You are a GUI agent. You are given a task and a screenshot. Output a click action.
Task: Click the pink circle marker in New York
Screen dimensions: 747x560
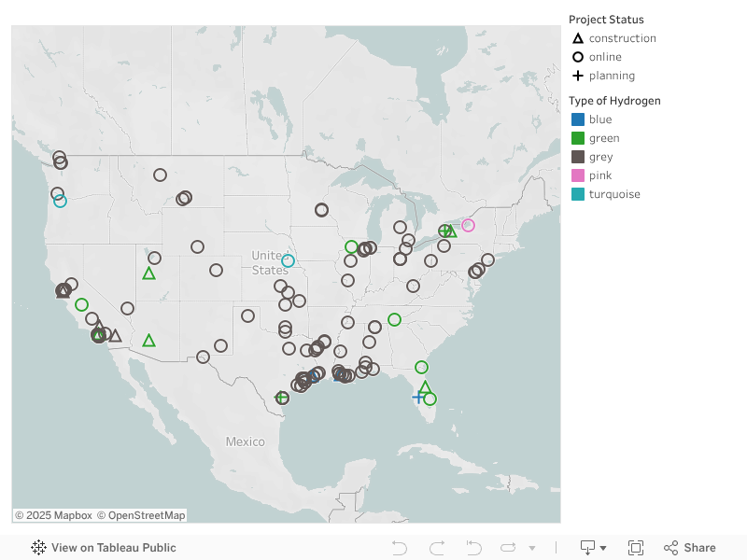[x=468, y=225]
